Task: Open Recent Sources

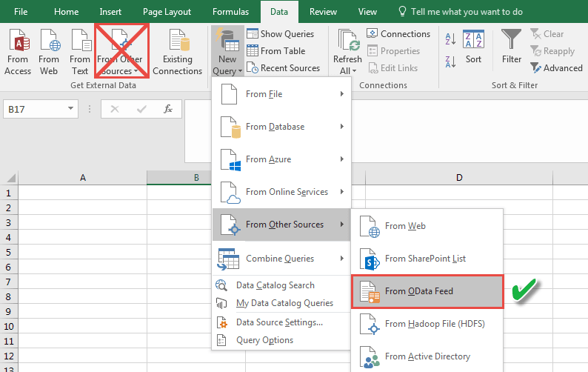Action: coord(283,68)
